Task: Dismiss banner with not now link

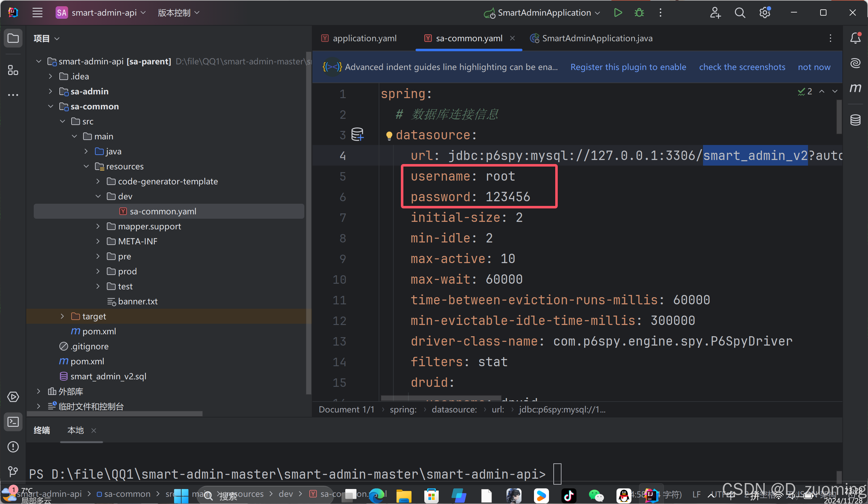Action: (x=814, y=67)
